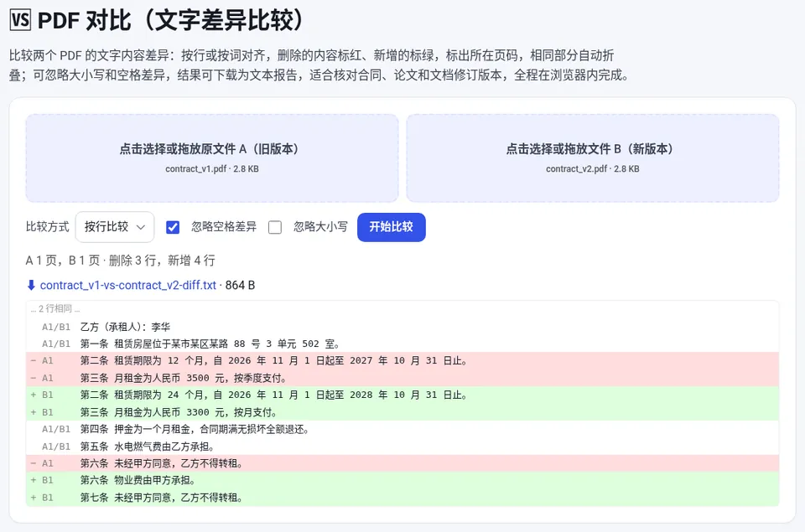Click the added line '第六条 物业费由甲方承担'

pyautogui.click(x=402, y=480)
